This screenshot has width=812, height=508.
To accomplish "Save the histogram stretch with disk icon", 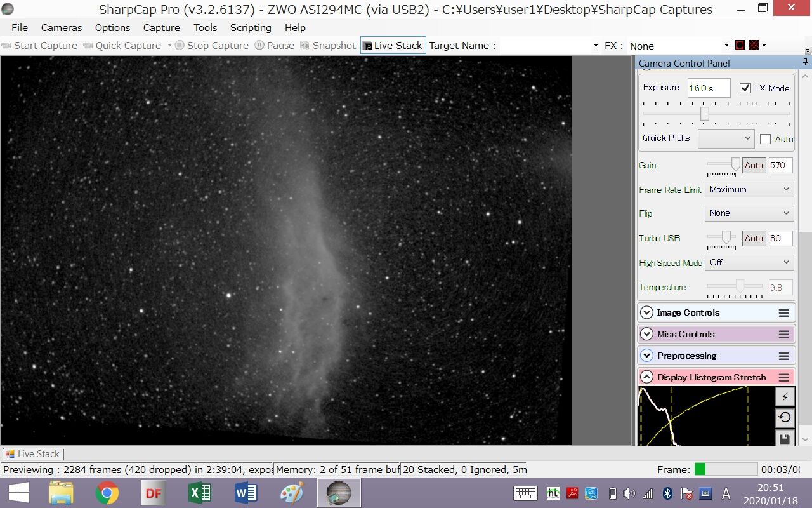I will coord(785,438).
